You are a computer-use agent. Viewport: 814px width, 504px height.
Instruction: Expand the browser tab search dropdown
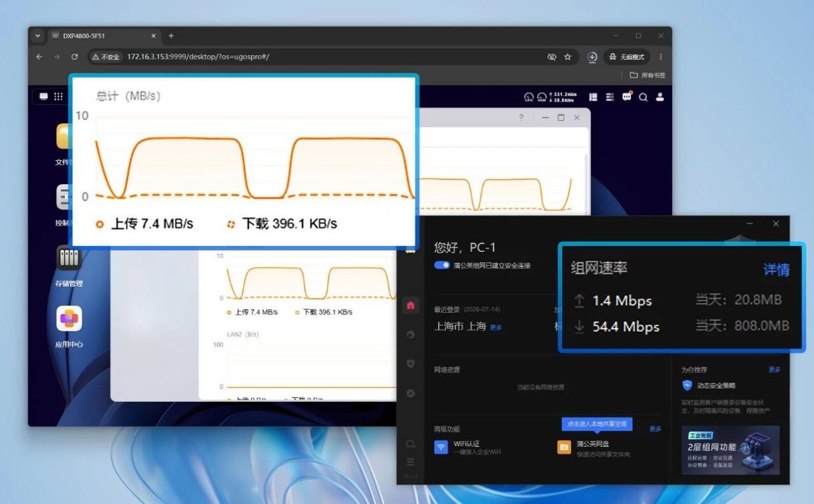(38, 36)
